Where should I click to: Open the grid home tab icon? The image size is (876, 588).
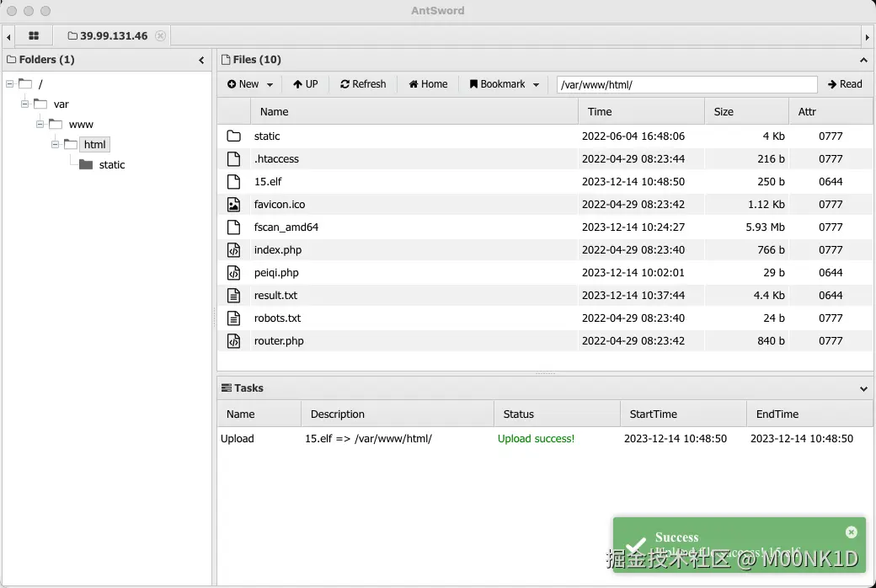coord(34,35)
